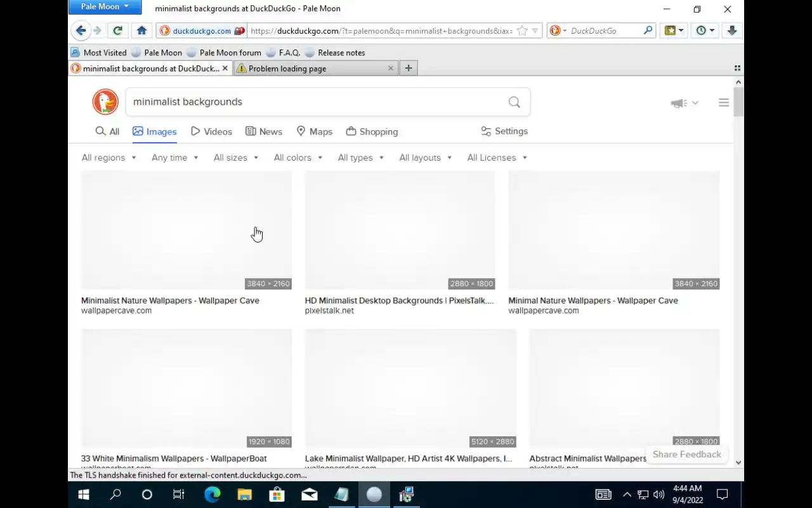
Task: Open the DuckDuckGo hamburger menu
Action: pyautogui.click(x=724, y=102)
